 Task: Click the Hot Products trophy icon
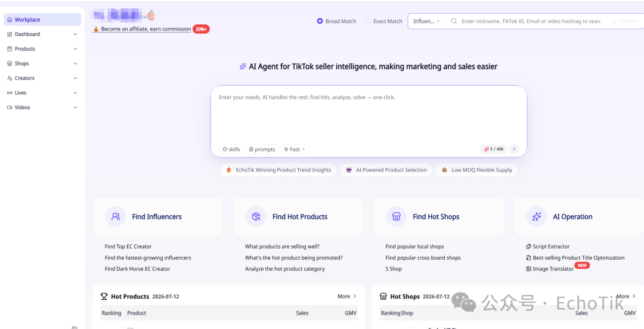[104, 296]
